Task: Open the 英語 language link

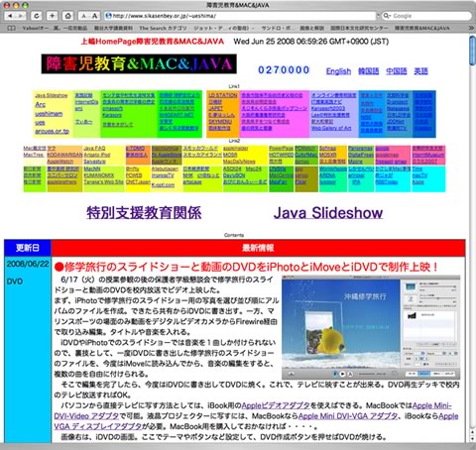Action: pos(420,71)
